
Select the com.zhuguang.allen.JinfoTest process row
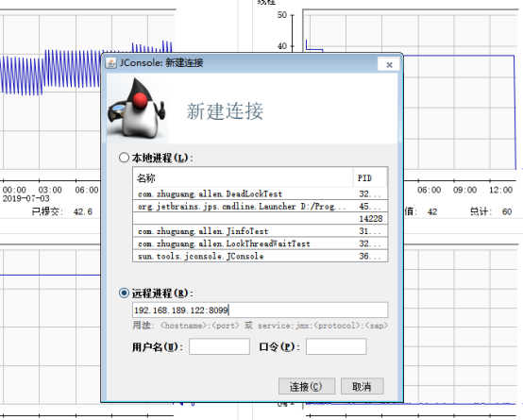[x=261, y=231]
